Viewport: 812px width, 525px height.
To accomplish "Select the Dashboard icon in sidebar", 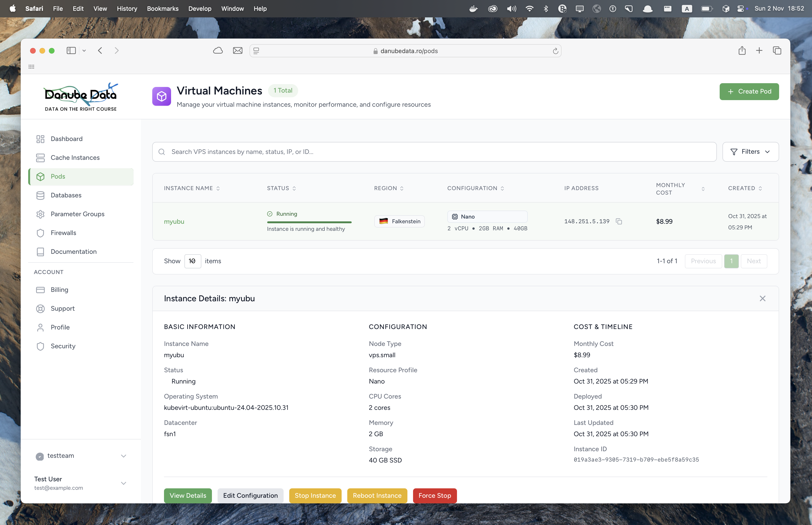I will point(41,139).
